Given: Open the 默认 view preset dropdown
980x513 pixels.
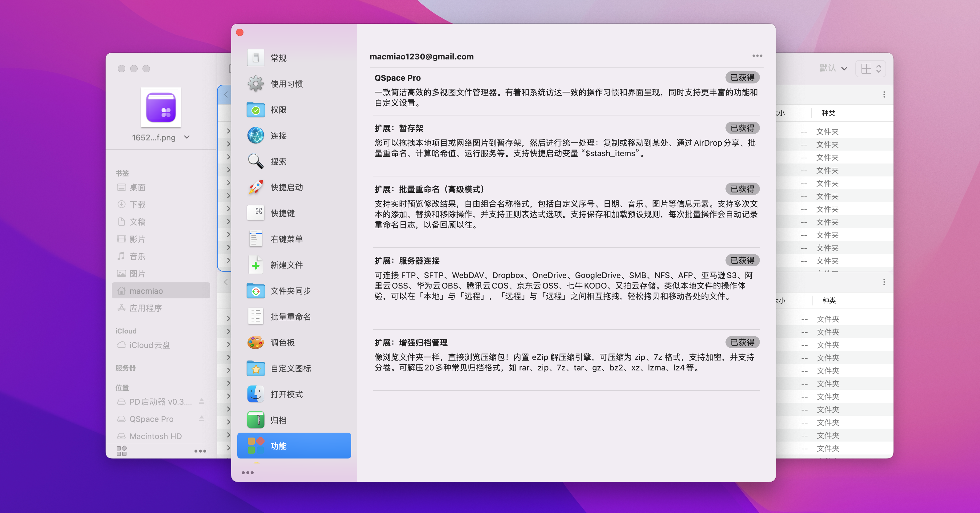Looking at the screenshot, I should coord(833,68).
